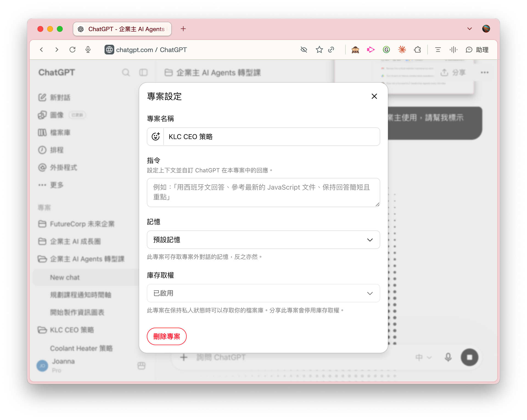
Task: Open the three-dot options menu in header
Action: (484, 72)
